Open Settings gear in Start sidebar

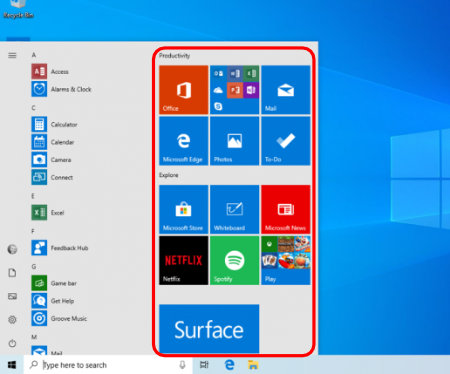tap(12, 320)
